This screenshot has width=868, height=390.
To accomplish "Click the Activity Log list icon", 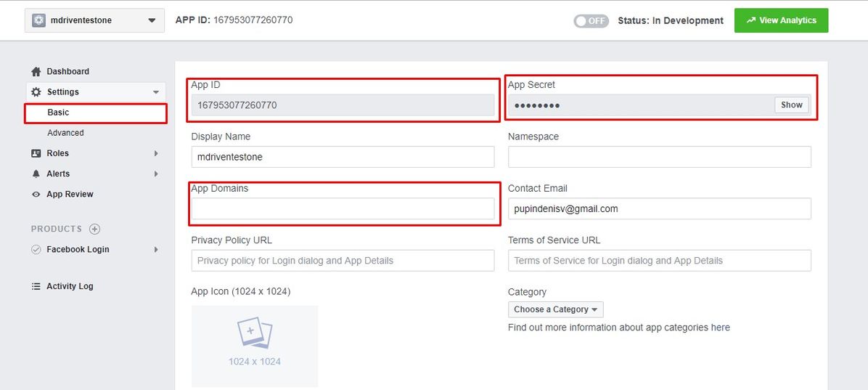I will [36, 286].
